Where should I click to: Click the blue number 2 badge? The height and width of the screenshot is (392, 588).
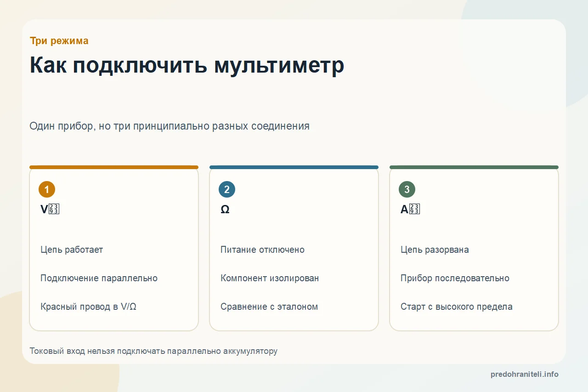[x=227, y=189]
